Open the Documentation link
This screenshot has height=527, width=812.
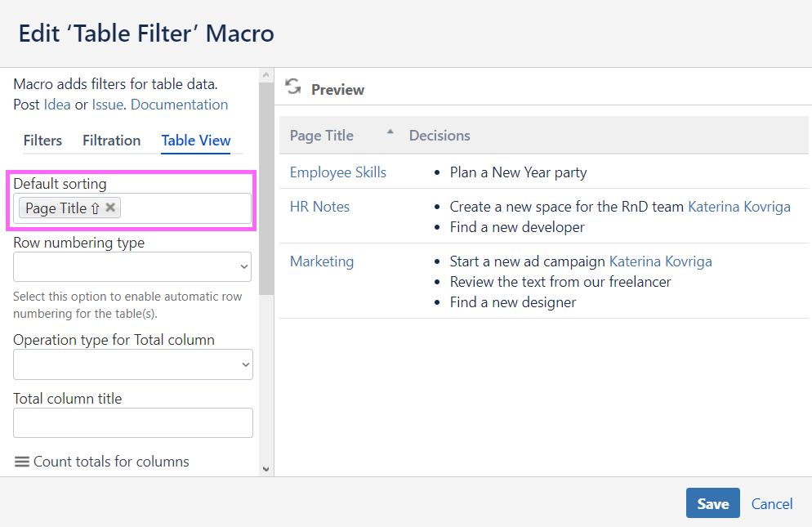[x=179, y=105]
